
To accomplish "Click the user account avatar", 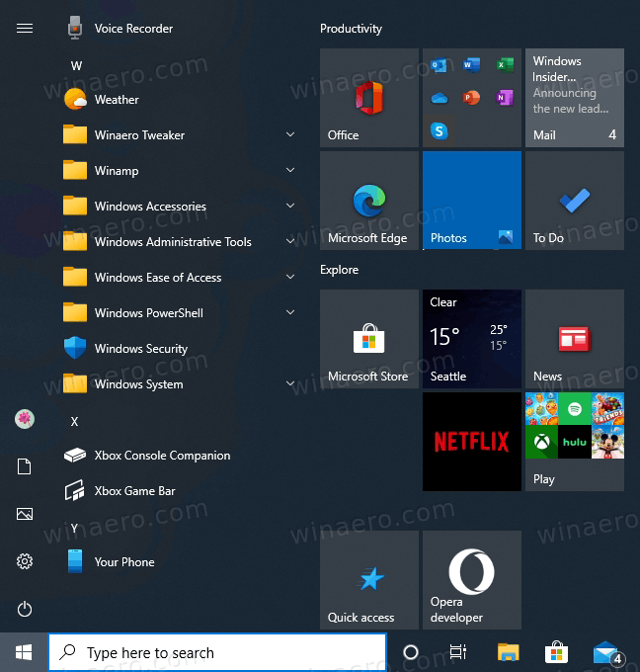I will pos(25,419).
